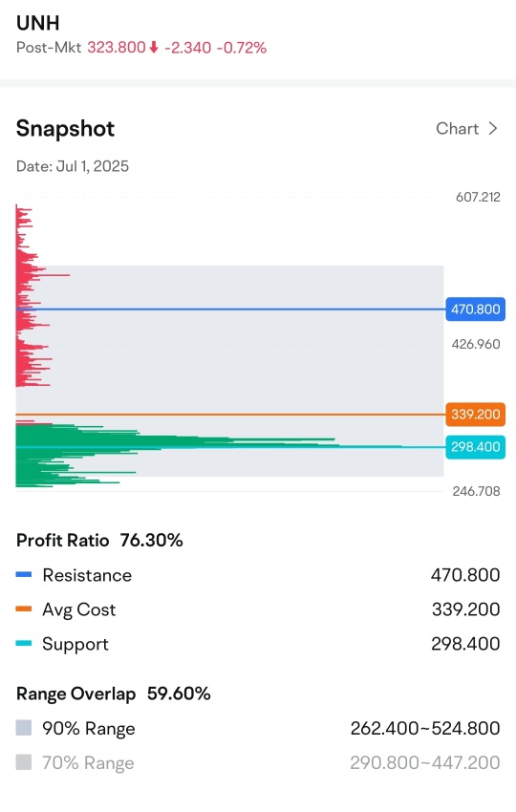This screenshot has width=516, height=812.
Task: Select the 70% Range label
Action: tap(88, 763)
